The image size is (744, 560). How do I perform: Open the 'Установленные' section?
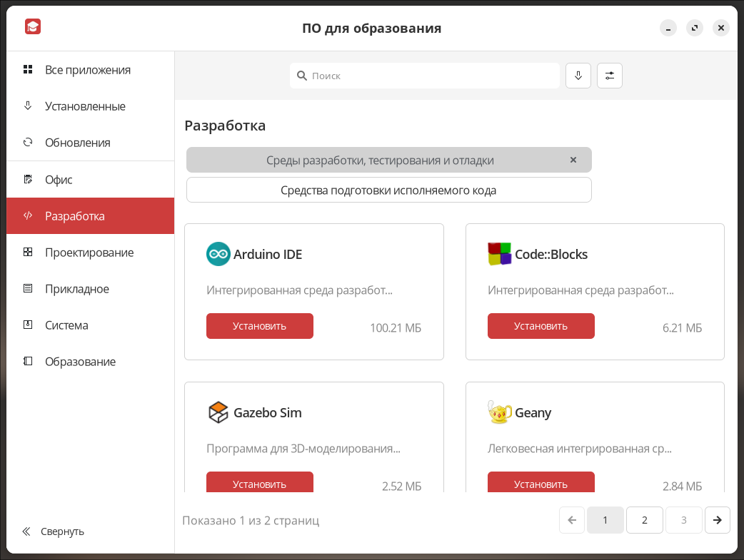(x=85, y=106)
